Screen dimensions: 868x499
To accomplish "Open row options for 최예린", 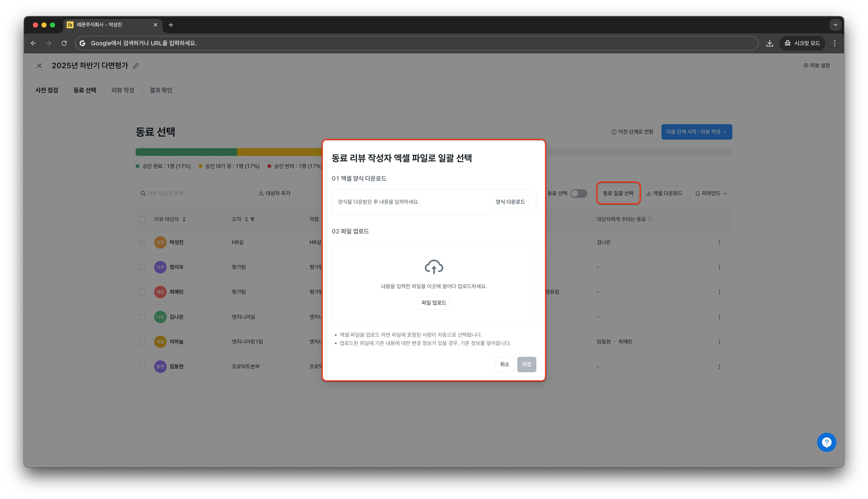I will 719,292.
